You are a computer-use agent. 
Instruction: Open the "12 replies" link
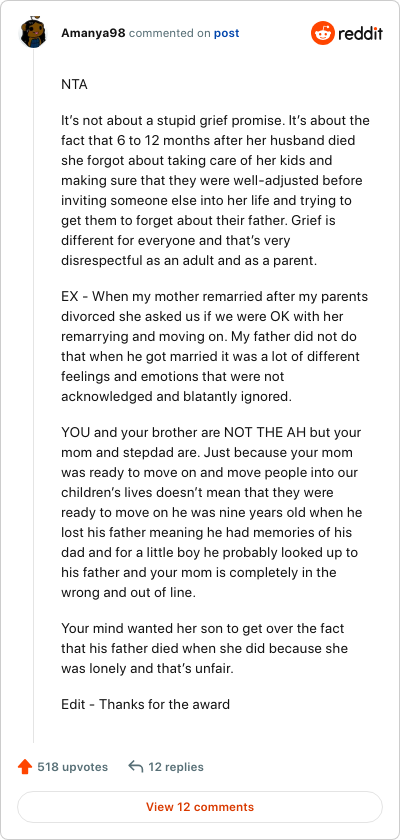point(176,767)
